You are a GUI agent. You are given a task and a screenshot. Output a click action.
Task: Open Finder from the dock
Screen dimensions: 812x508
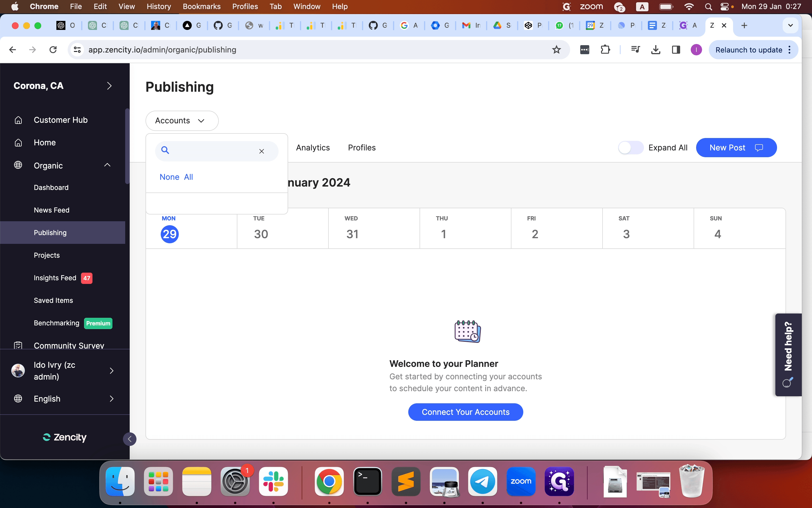120,481
